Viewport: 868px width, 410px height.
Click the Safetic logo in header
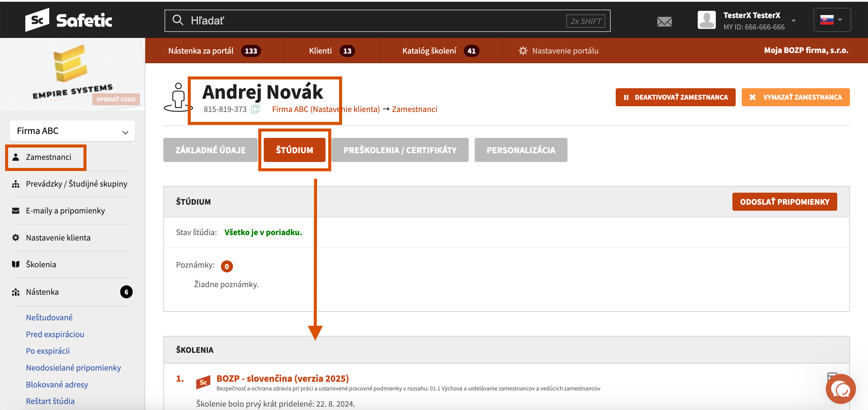[x=69, y=20]
